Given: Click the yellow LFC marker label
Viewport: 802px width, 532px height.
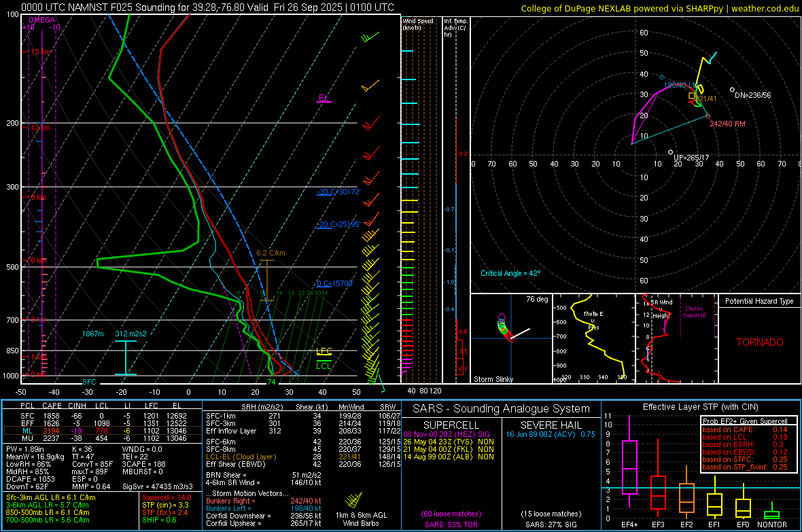Looking at the screenshot, I should (x=324, y=351).
